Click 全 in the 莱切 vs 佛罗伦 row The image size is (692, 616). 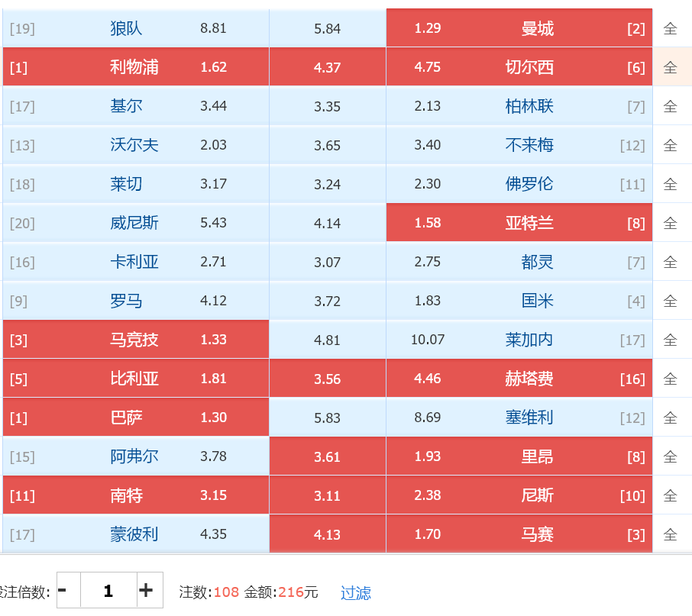pos(670,184)
